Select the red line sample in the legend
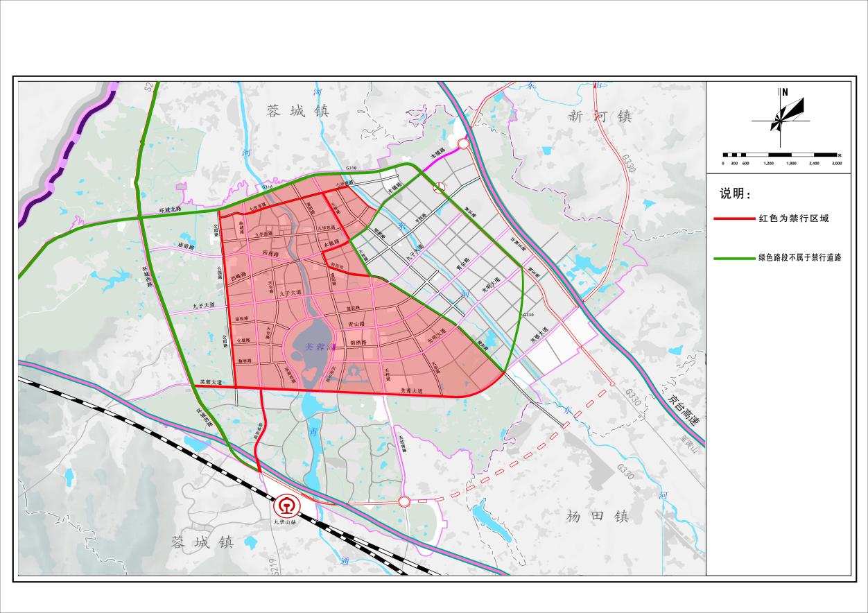Screen dimensions: 868x613 click(734, 218)
